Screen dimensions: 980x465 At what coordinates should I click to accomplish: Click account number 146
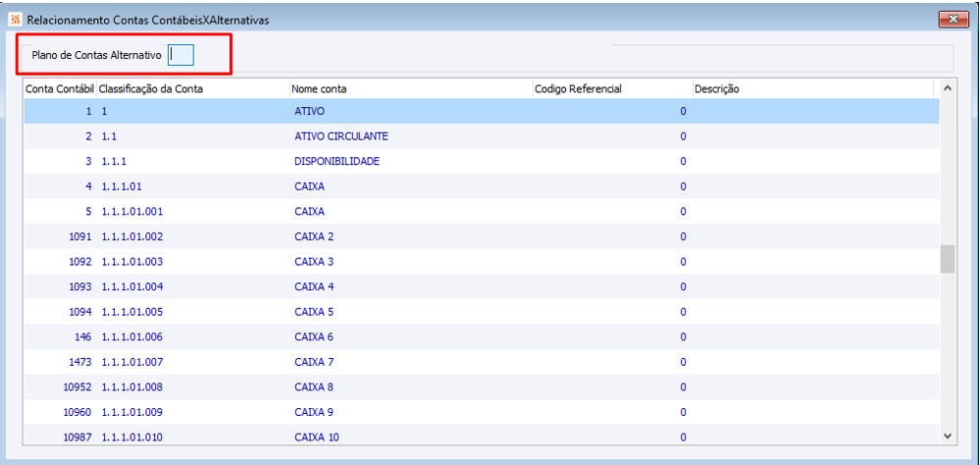(83, 336)
